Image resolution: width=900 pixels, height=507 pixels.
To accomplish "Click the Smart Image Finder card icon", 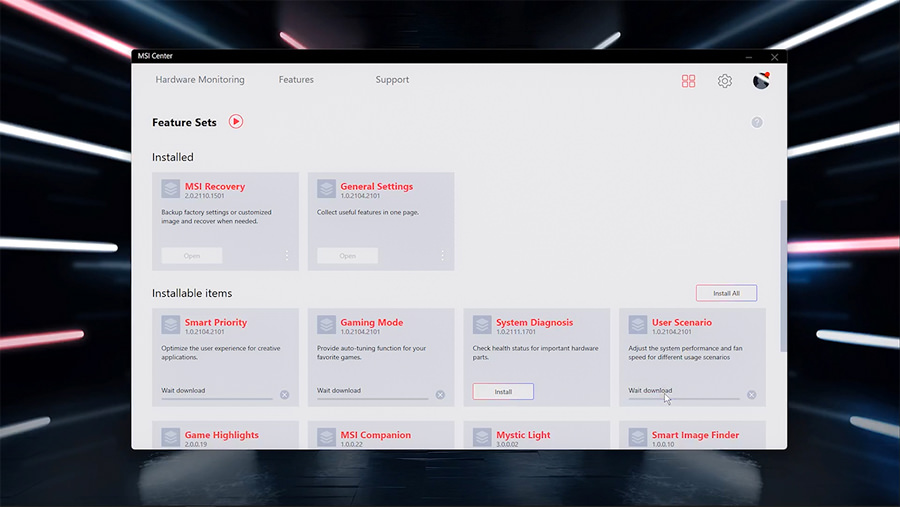I will [638, 437].
